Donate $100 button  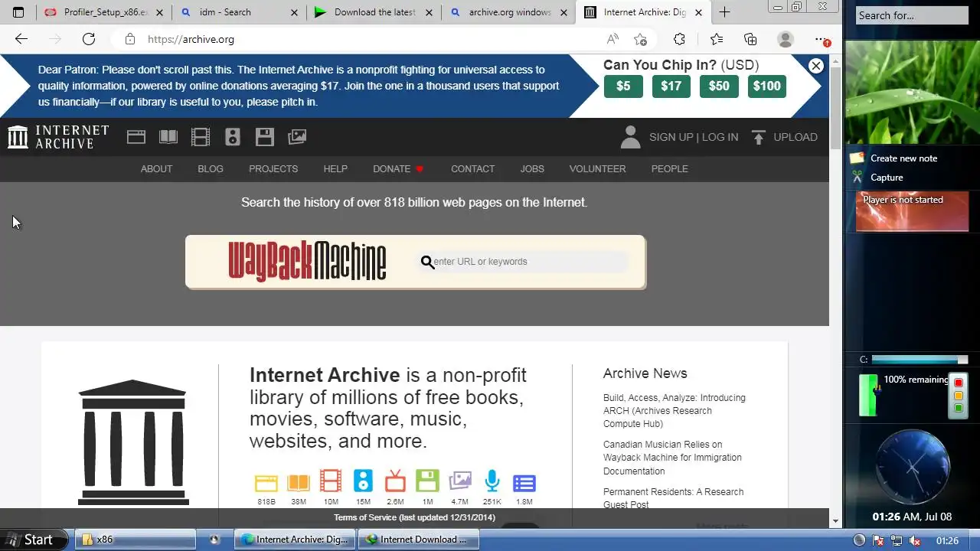(x=767, y=86)
